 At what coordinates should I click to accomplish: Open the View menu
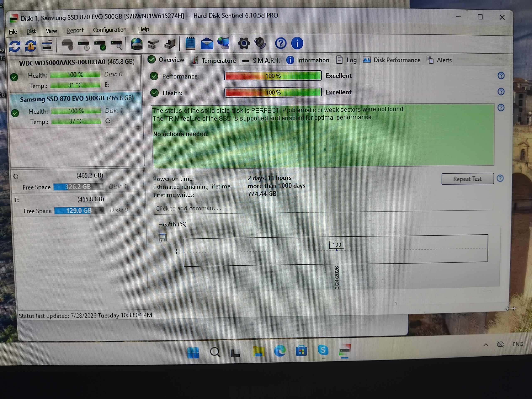(51, 31)
